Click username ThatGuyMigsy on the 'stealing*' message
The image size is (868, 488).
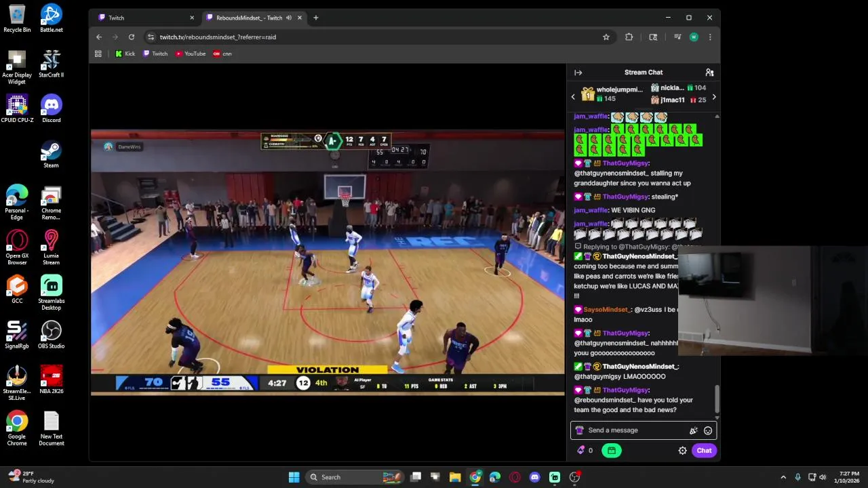click(x=625, y=197)
